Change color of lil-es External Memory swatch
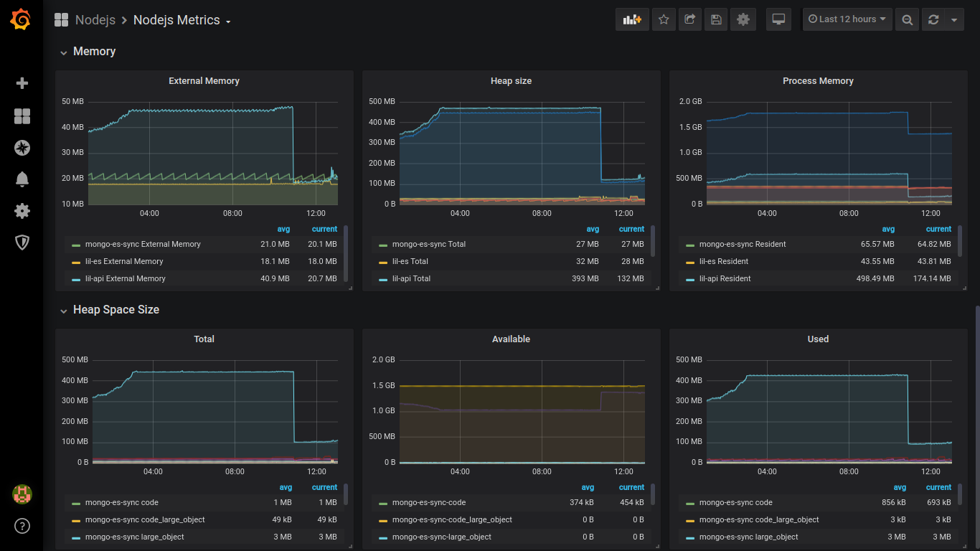Viewport: 980px width, 551px height. (76, 262)
